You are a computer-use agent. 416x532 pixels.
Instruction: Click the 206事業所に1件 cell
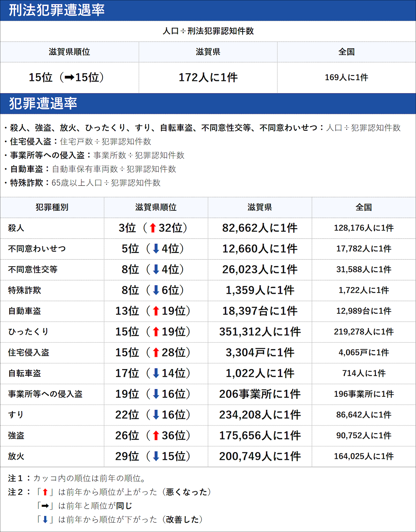(260, 394)
